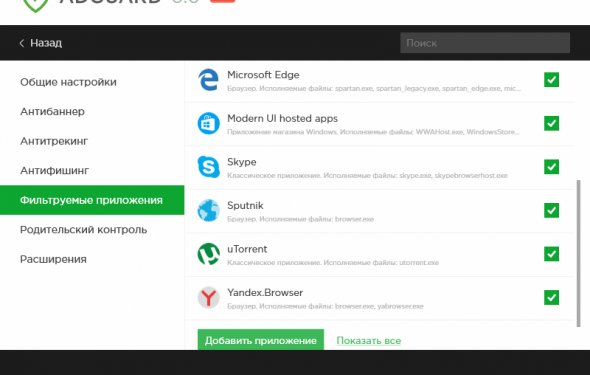Viewport: 590px width, 375px height.
Task: Click the Добавить приложение button
Action: [260, 340]
